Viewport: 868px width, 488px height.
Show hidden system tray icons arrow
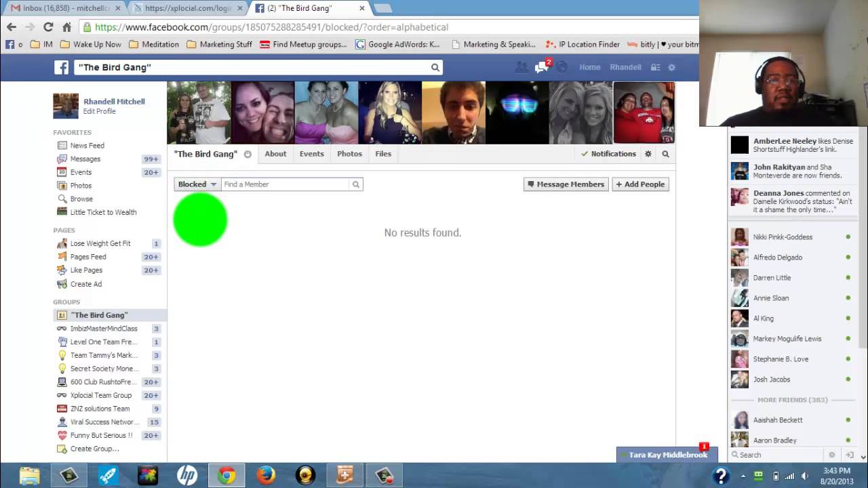[743, 476]
